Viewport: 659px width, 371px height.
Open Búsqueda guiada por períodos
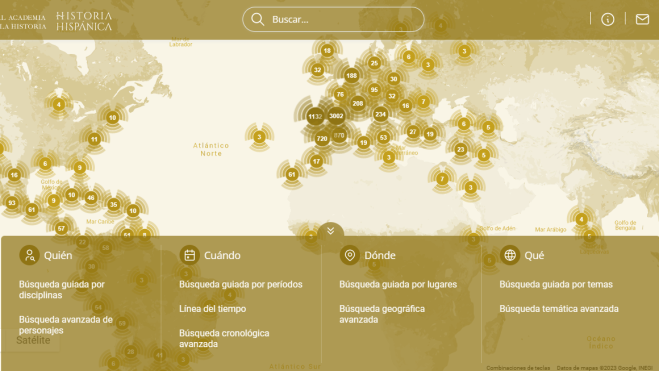240,284
